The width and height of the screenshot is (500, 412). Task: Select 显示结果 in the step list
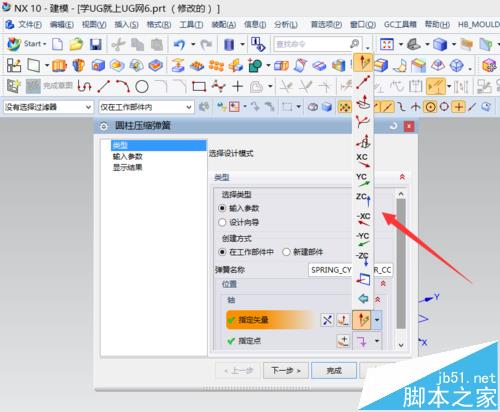128,167
